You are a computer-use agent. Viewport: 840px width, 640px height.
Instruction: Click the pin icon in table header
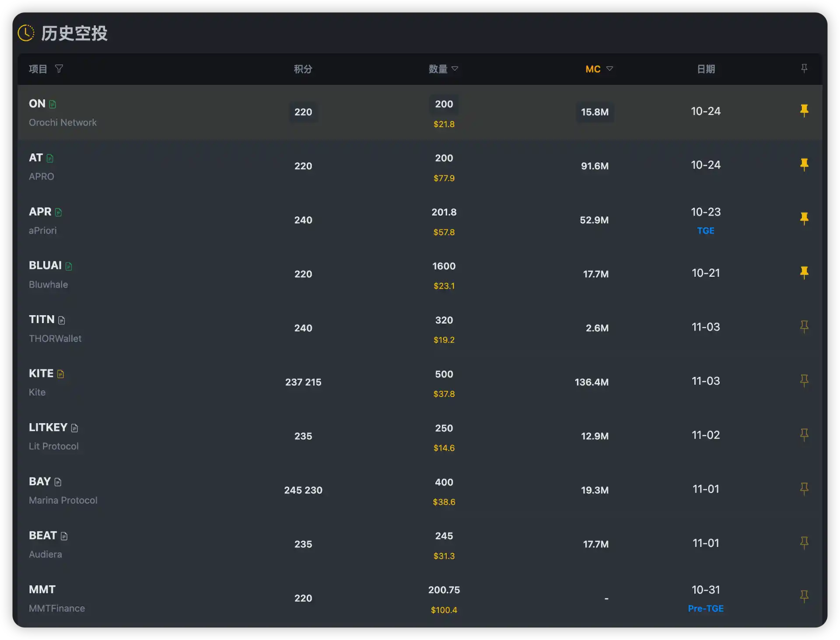coord(804,68)
